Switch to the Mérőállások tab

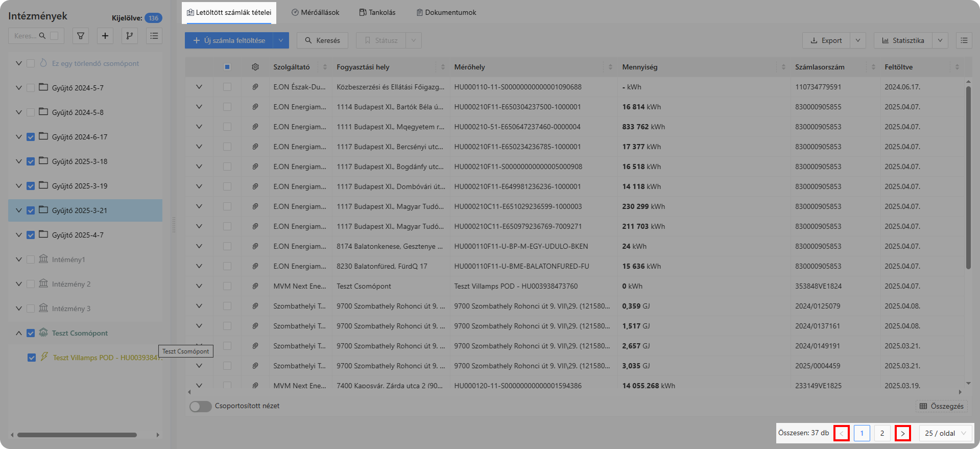(x=315, y=12)
